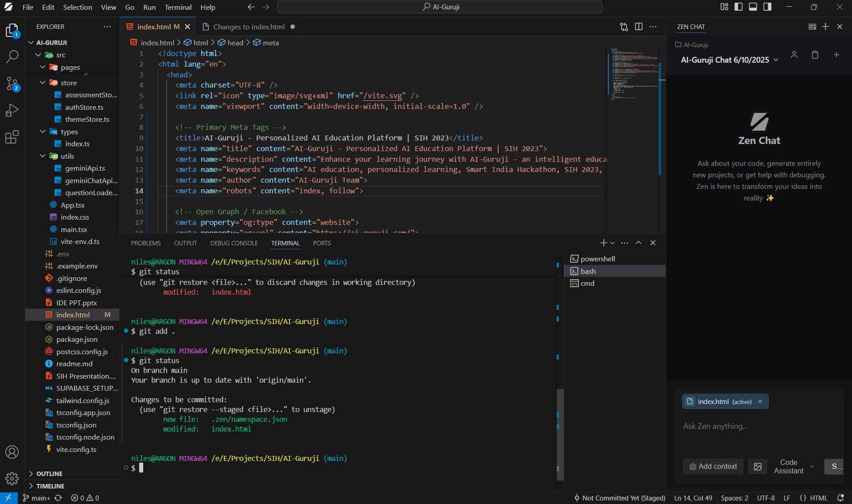Collapse the types folder
Screen dimensions: 852x504
point(43,132)
